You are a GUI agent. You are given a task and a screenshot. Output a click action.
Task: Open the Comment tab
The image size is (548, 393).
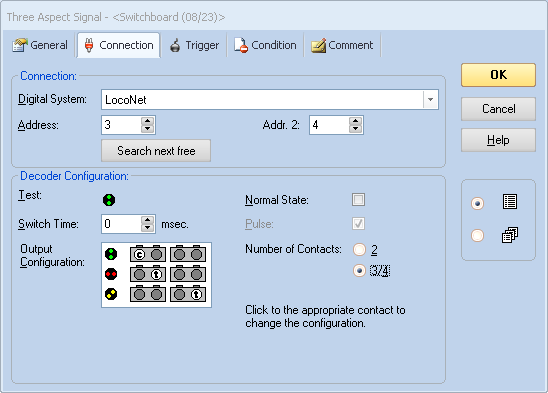click(342, 45)
